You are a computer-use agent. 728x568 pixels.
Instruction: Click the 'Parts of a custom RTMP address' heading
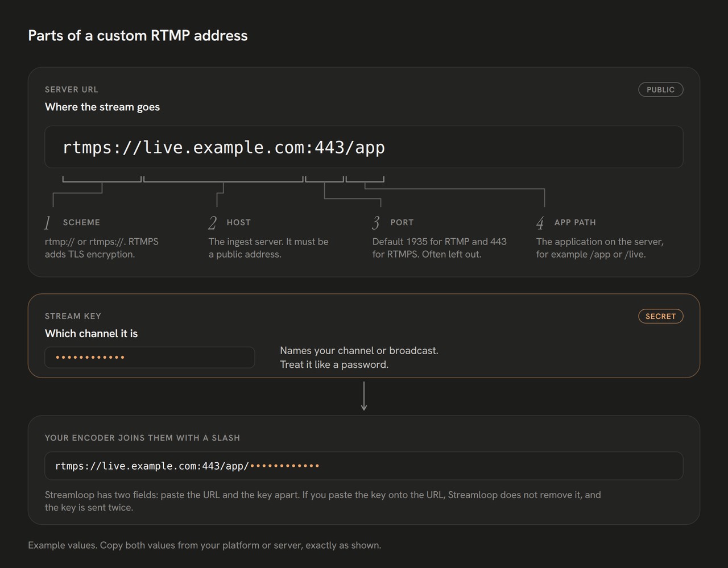coord(138,35)
